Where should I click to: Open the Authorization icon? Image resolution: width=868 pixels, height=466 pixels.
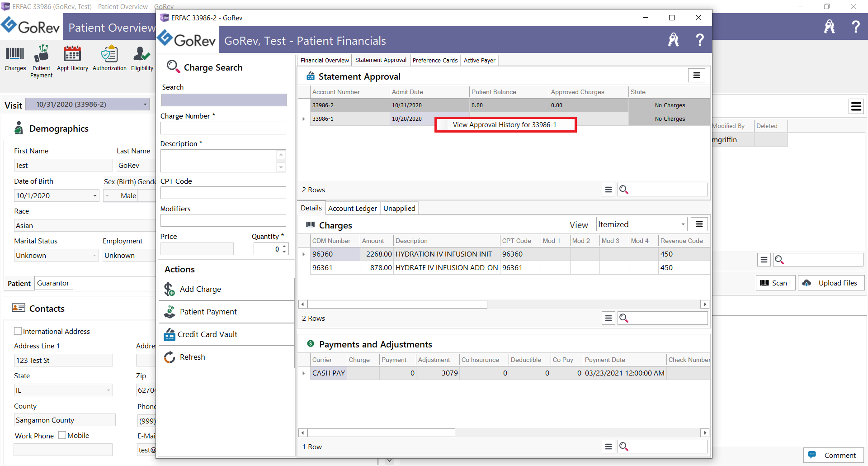109,58
